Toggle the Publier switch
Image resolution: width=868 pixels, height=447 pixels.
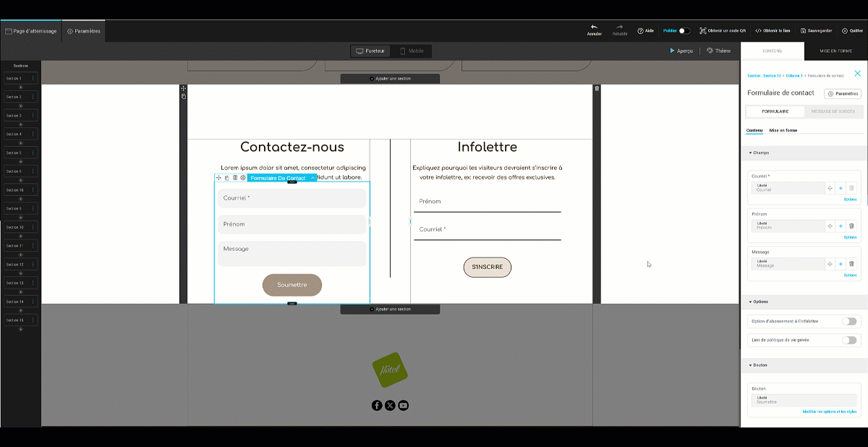(684, 31)
